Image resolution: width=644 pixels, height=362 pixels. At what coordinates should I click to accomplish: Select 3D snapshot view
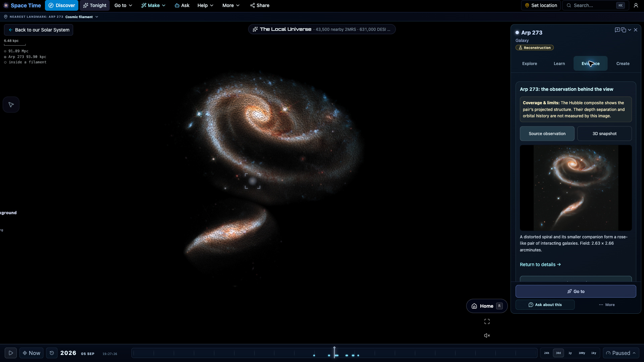pyautogui.click(x=604, y=133)
